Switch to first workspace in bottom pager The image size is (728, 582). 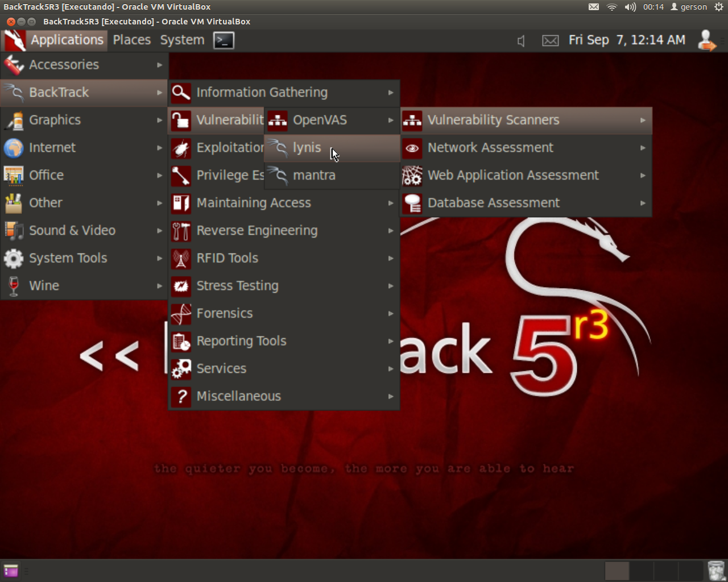617,571
